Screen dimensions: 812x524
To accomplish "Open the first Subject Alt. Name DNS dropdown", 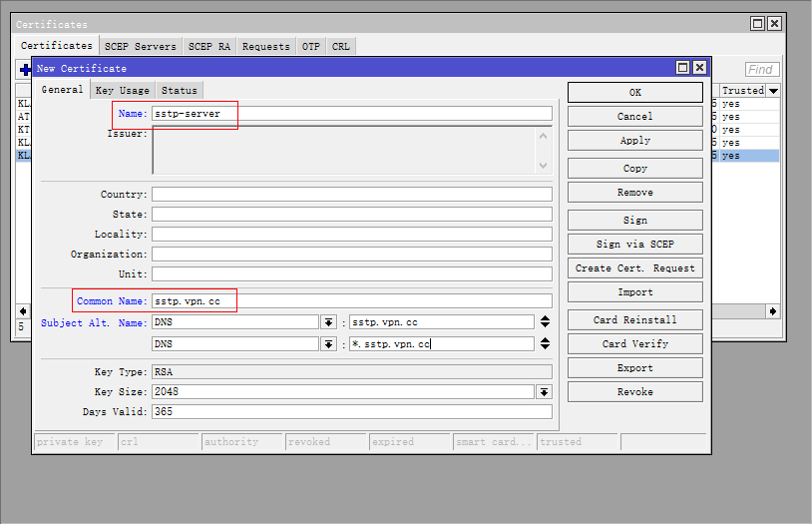I will pyautogui.click(x=328, y=321).
